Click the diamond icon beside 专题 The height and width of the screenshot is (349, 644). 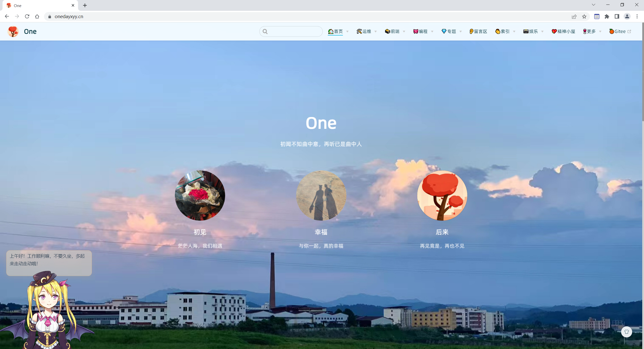click(444, 31)
